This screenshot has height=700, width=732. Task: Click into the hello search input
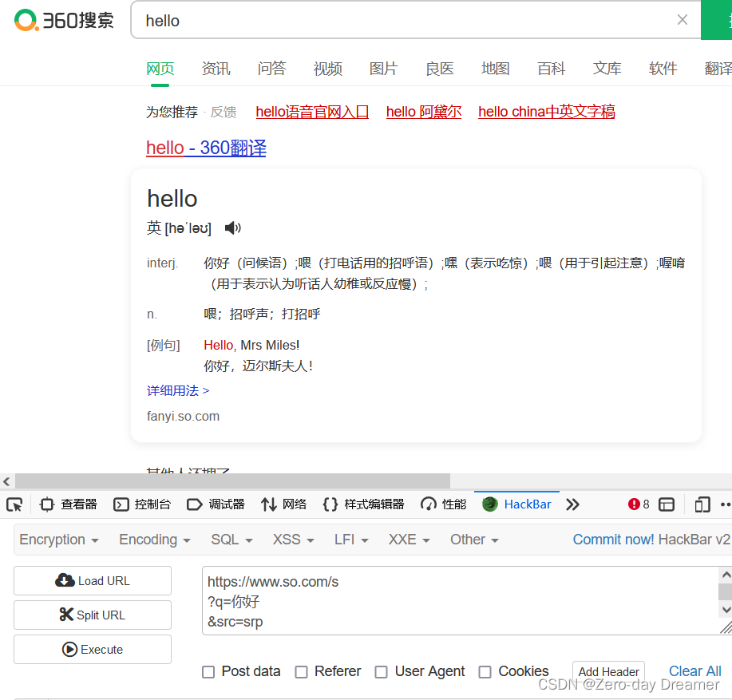[x=402, y=21]
